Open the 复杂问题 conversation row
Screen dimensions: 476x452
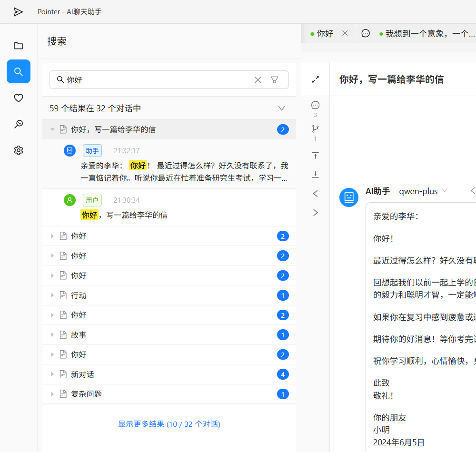coord(169,394)
